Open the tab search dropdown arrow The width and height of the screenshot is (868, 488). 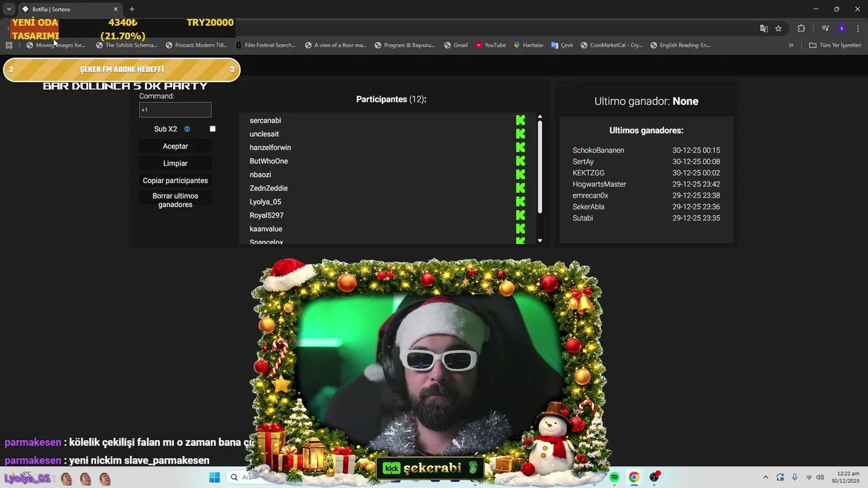point(9,9)
